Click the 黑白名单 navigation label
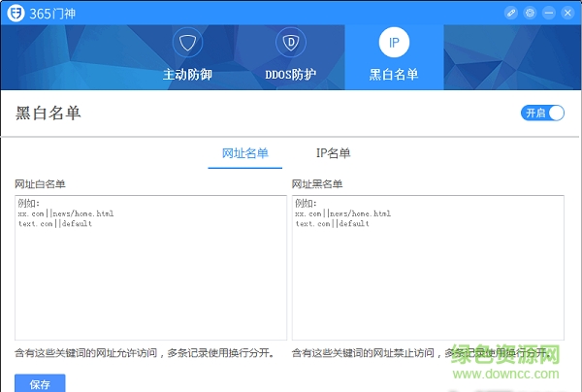 [x=394, y=75]
